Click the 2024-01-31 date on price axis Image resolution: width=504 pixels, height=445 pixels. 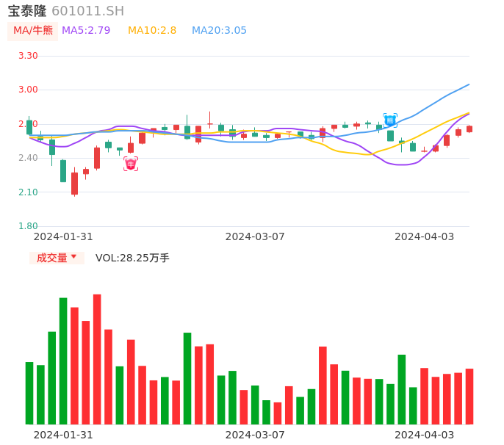[63, 236]
